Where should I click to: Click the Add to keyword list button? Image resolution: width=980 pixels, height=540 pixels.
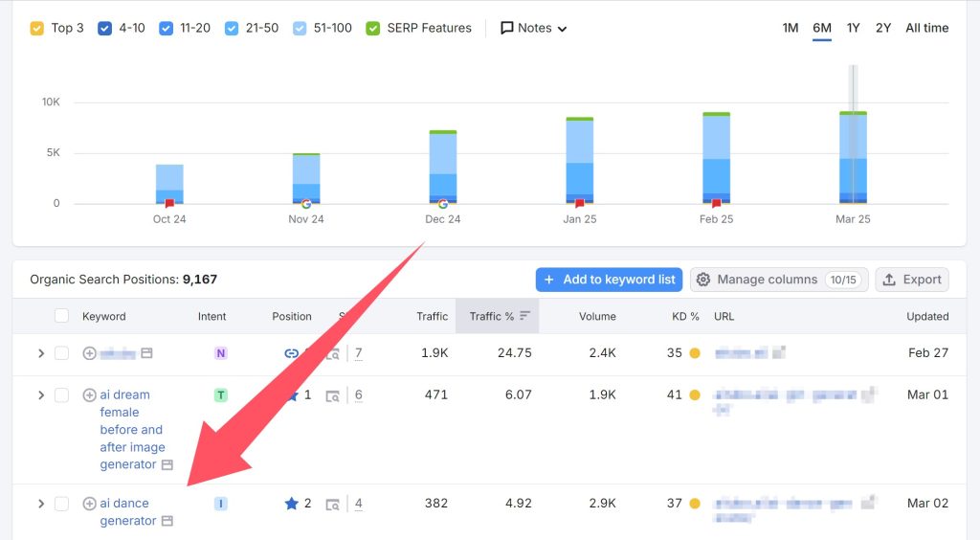(609, 280)
